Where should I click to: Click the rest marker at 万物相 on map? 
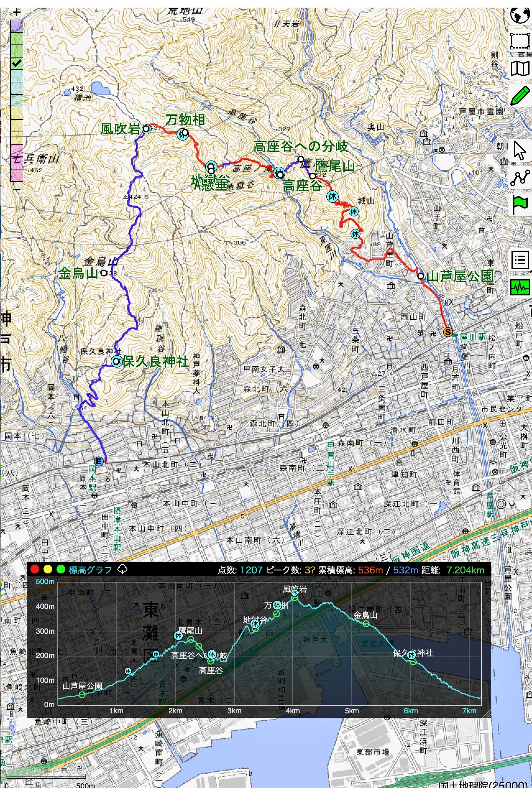click(x=182, y=134)
